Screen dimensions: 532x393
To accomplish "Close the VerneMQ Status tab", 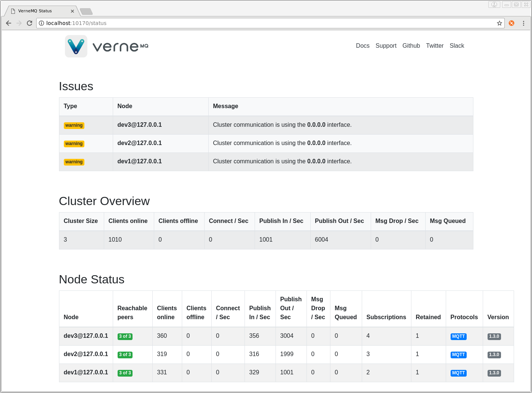I will point(72,11).
